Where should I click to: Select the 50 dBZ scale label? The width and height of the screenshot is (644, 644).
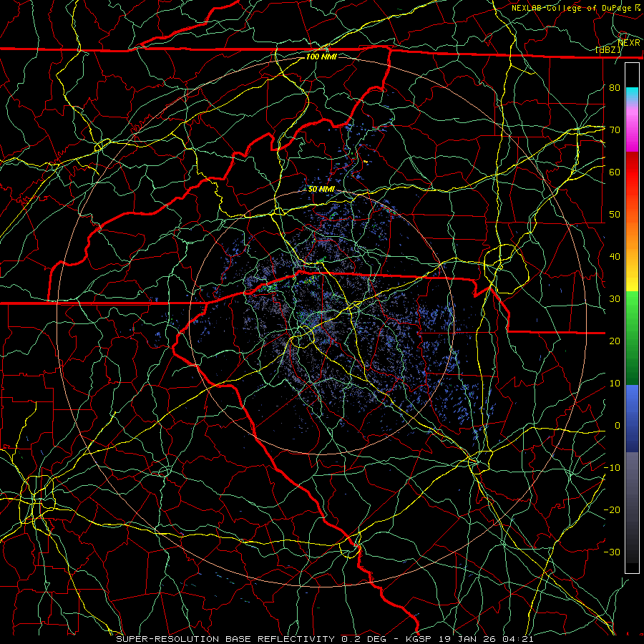click(615, 215)
